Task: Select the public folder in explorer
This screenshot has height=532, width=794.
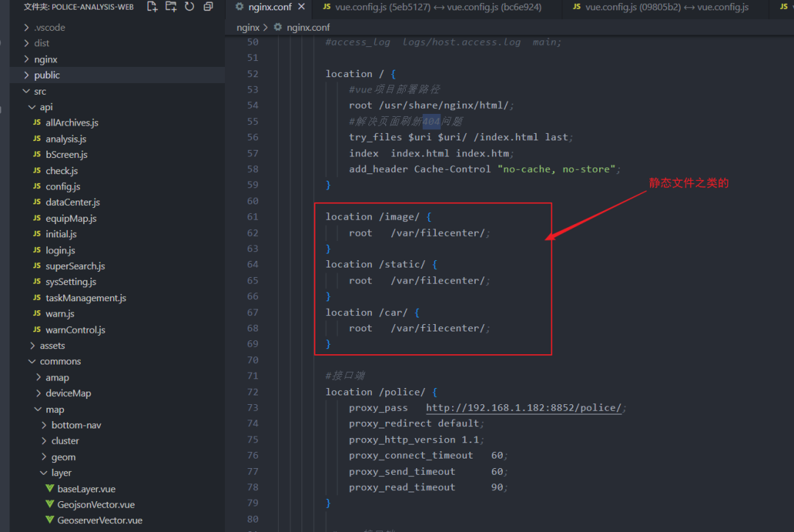Action: (47, 75)
